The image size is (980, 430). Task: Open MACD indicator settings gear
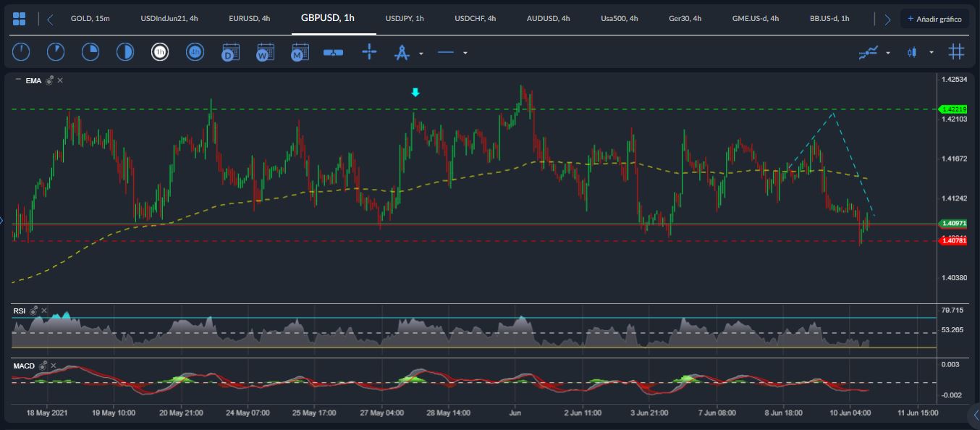coord(43,366)
